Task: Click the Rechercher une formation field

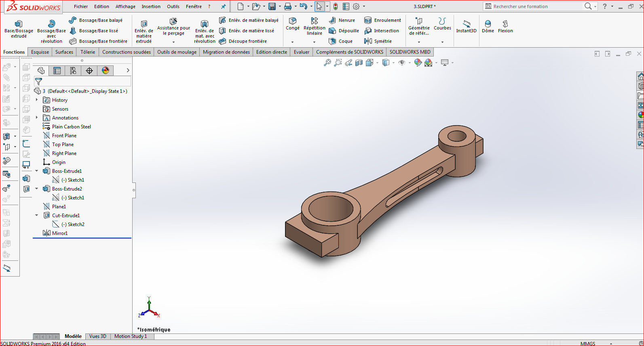Action: point(533,6)
